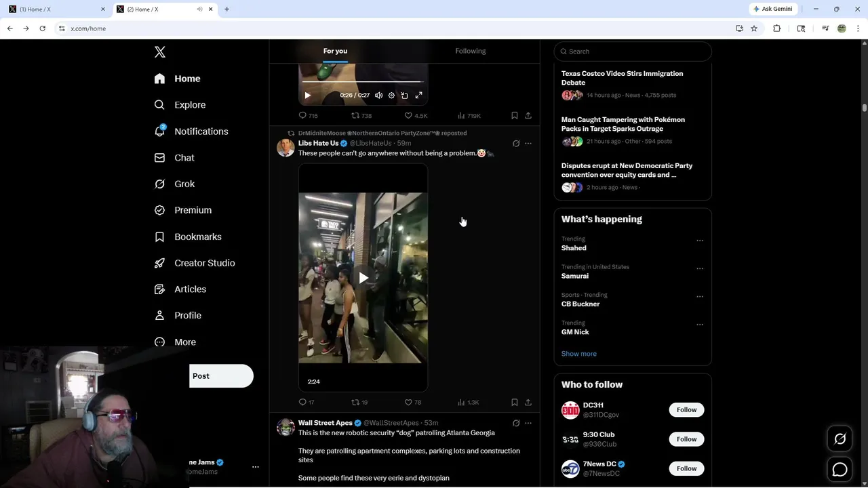
Task: Play the top video at 0:26
Action: coord(307,96)
